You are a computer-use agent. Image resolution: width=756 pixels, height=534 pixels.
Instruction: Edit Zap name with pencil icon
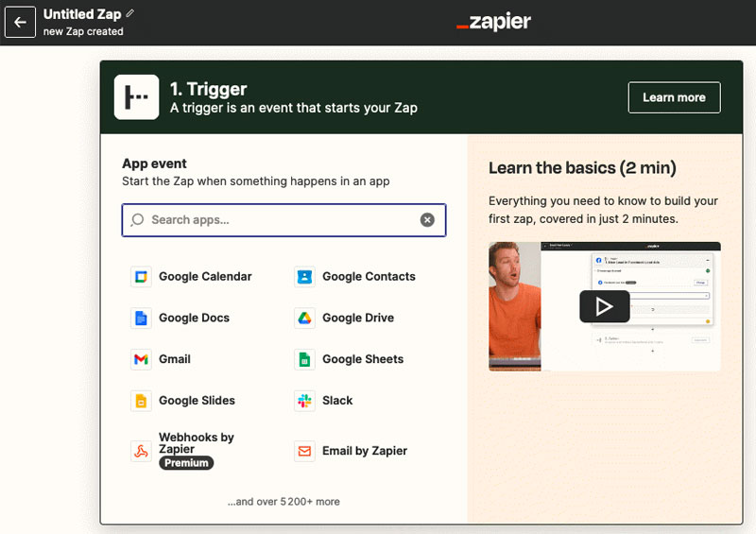[x=129, y=13]
